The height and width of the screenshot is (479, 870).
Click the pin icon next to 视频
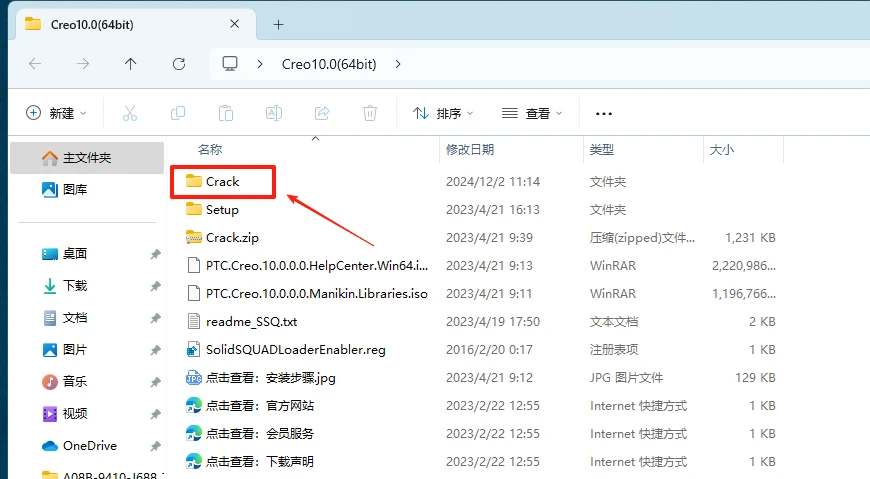[x=155, y=414]
